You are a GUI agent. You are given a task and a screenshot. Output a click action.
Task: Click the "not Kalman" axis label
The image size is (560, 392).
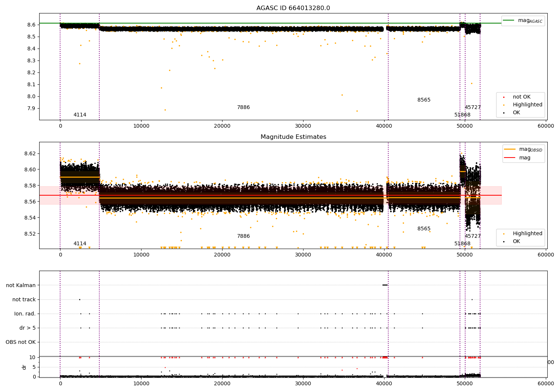tap(21, 285)
